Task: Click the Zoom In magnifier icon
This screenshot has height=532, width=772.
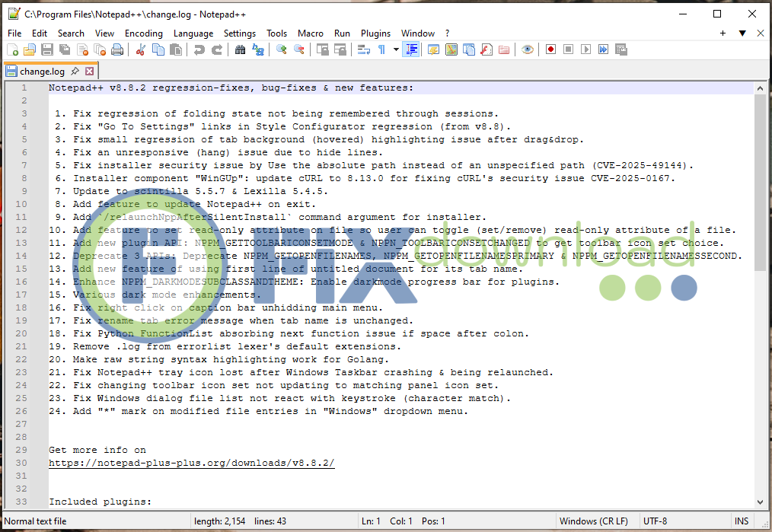Action: pos(282,50)
